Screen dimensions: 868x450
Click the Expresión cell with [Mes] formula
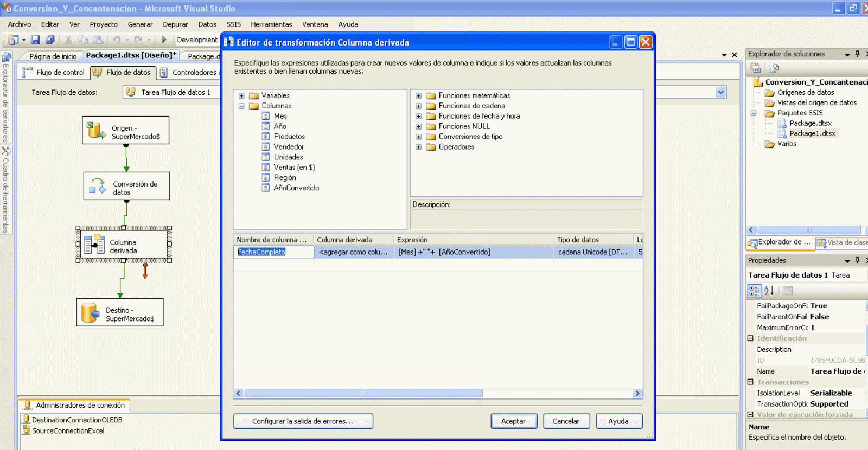[x=474, y=252]
